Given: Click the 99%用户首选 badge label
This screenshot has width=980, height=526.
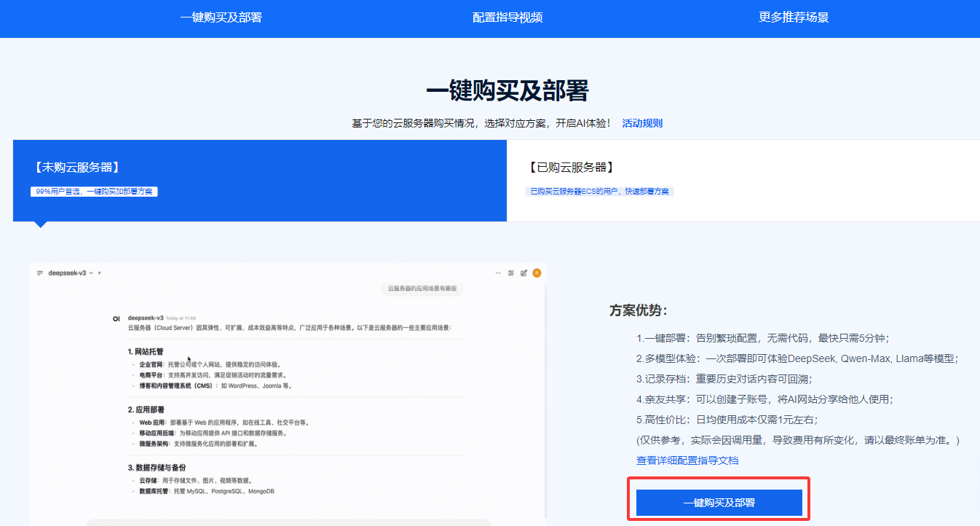Looking at the screenshot, I should (94, 192).
